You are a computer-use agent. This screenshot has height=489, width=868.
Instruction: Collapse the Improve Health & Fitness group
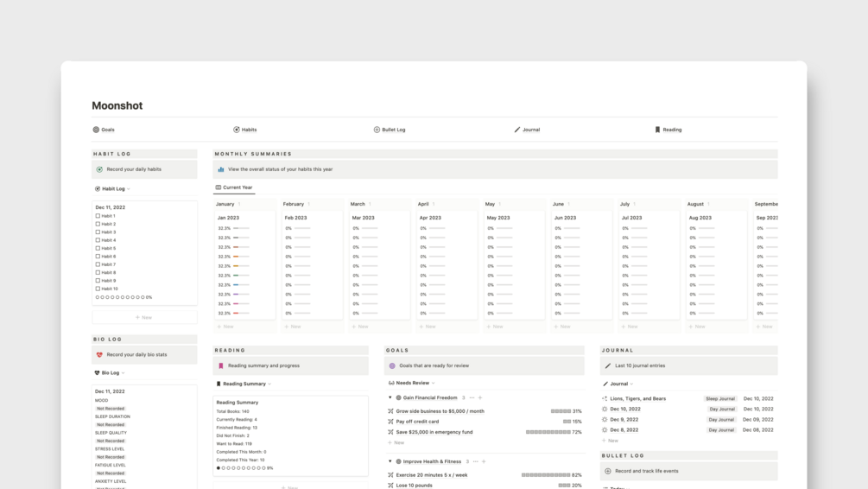tap(390, 461)
